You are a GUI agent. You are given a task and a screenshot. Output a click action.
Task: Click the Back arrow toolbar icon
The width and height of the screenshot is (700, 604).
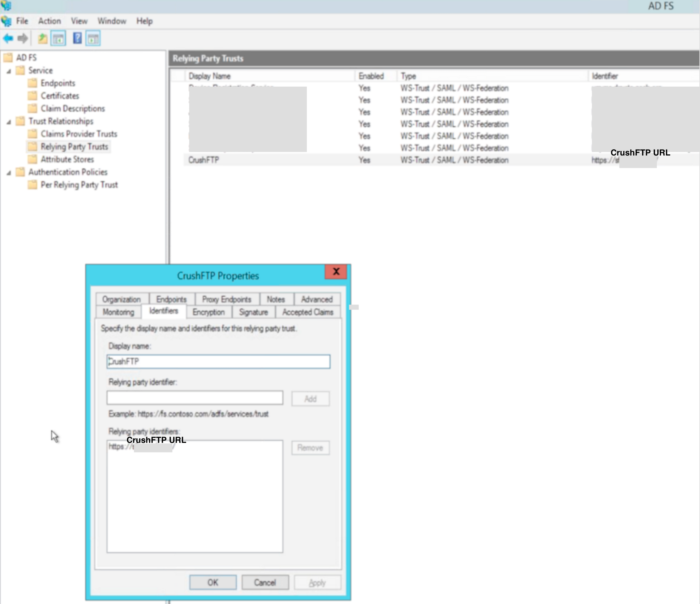click(x=8, y=39)
